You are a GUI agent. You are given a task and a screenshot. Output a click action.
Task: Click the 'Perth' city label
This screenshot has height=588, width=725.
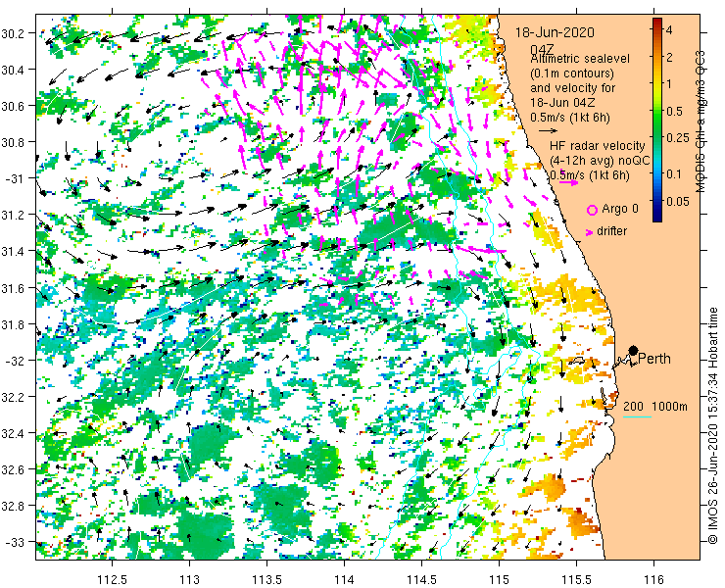tap(654, 359)
